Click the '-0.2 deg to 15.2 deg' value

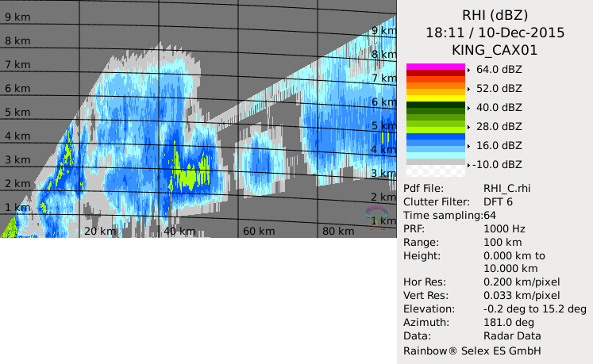coord(535,308)
